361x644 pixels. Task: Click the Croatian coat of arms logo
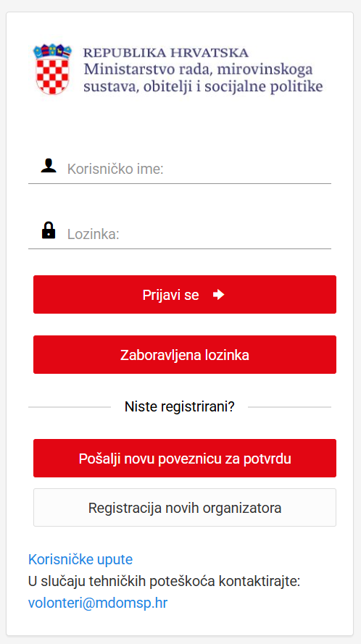pos(52,70)
